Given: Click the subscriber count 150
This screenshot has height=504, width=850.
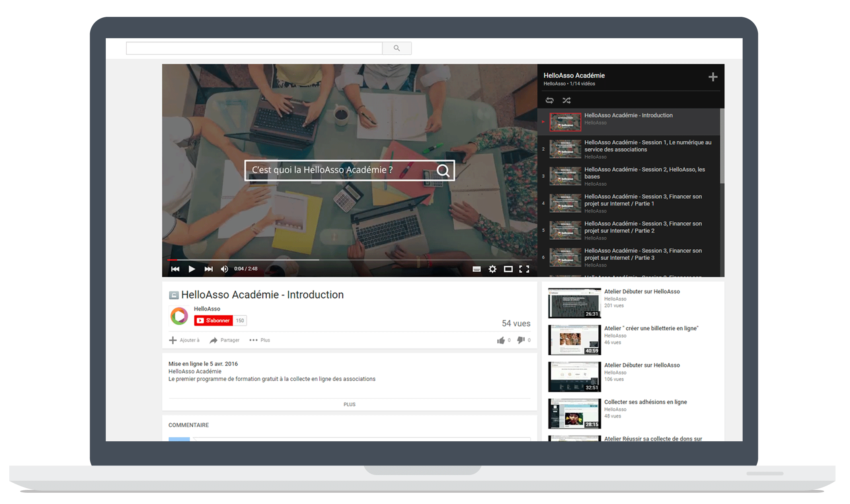Looking at the screenshot, I should (240, 320).
